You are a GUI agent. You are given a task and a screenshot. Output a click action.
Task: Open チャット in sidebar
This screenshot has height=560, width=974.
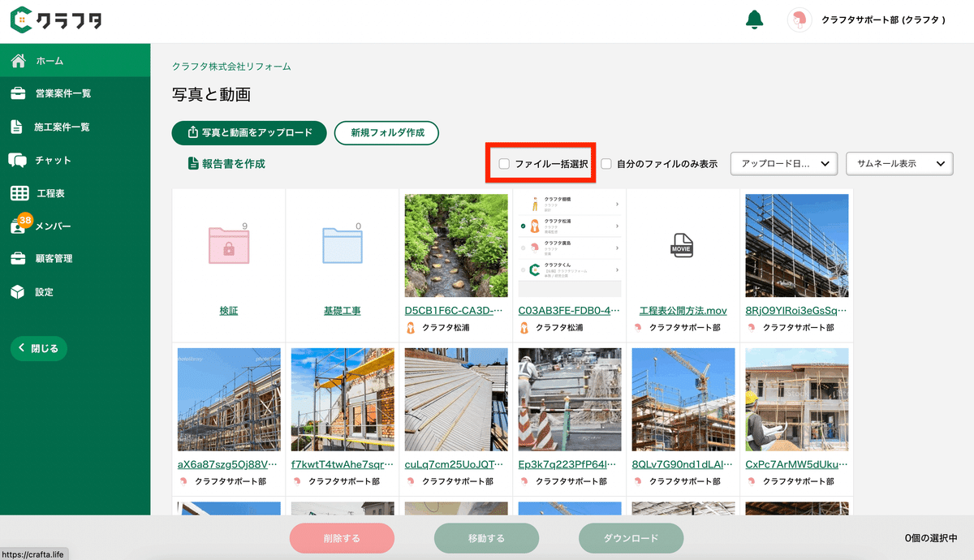[x=75, y=160]
